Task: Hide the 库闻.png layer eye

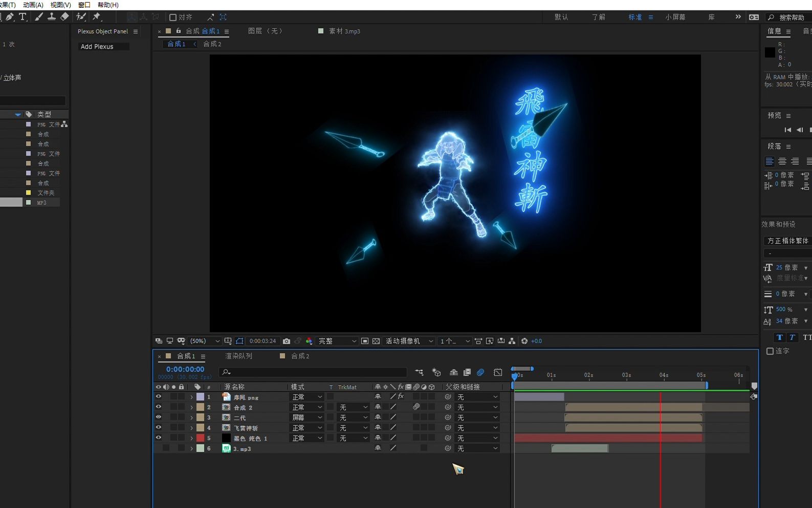Action: (158, 397)
